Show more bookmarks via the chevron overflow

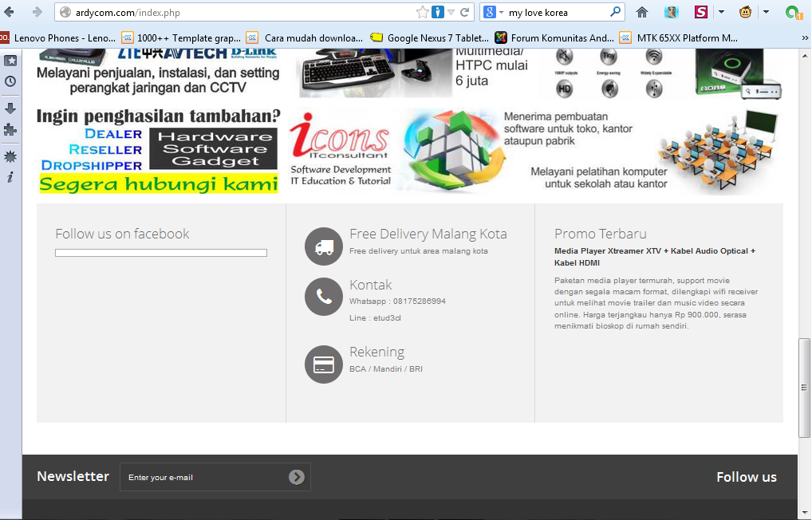point(804,37)
